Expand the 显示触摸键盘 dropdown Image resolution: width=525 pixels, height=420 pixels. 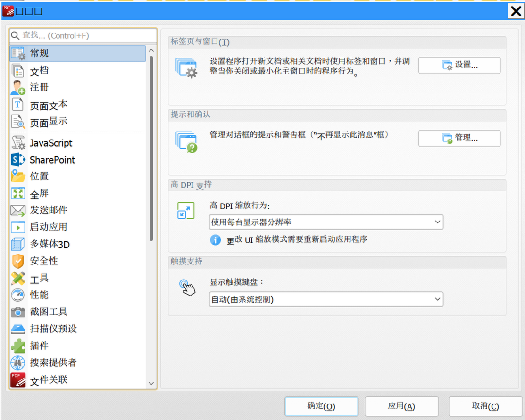coord(326,299)
